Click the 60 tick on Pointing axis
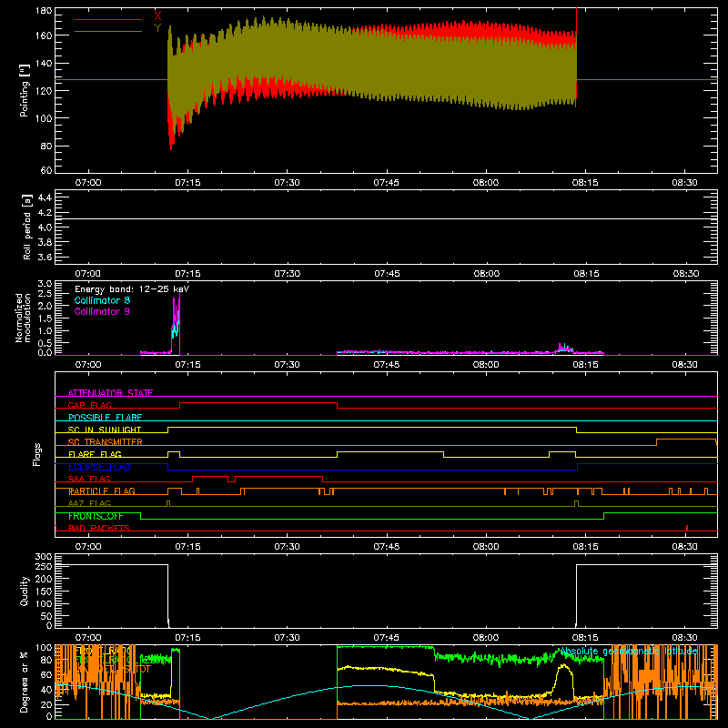Image resolution: width=728 pixels, height=728 pixels. click(46, 170)
